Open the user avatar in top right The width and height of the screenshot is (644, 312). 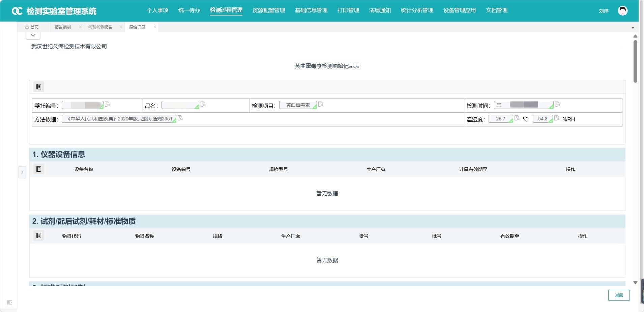(622, 11)
